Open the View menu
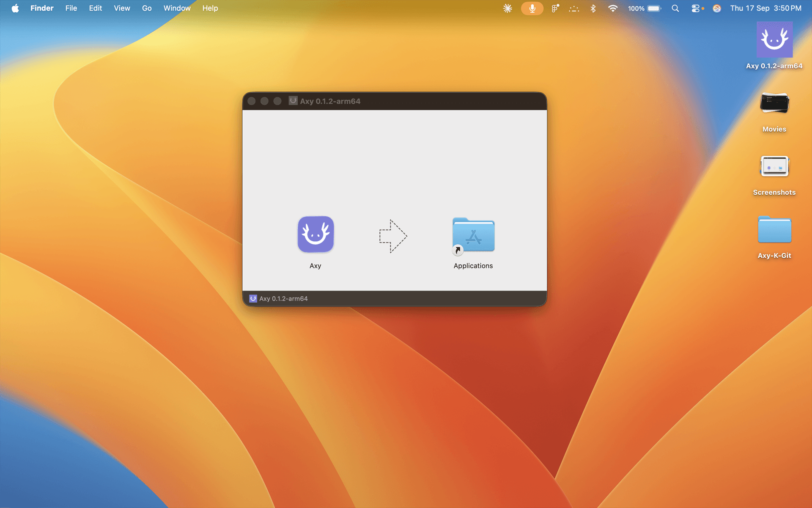This screenshot has width=812, height=508. pos(122,8)
